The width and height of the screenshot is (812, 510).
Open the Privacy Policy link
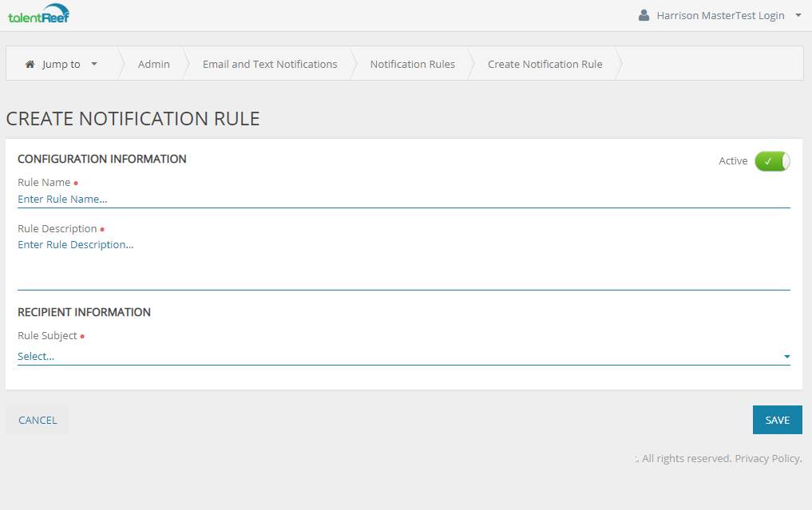(x=768, y=458)
